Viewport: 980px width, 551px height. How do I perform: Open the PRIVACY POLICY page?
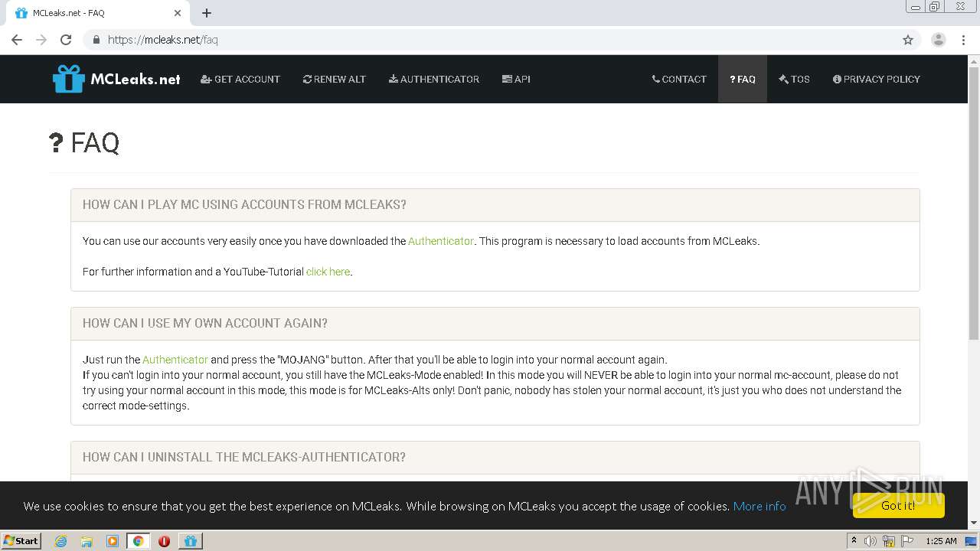coord(877,79)
